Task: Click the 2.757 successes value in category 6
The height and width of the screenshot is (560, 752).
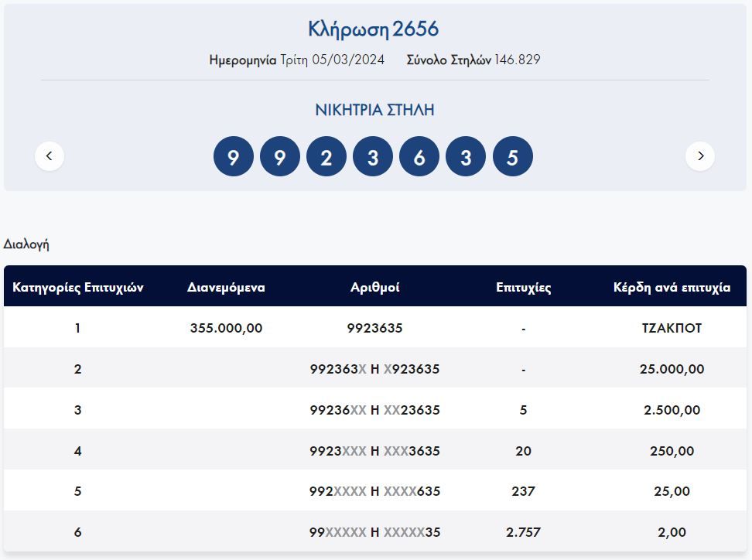Action: tap(523, 532)
